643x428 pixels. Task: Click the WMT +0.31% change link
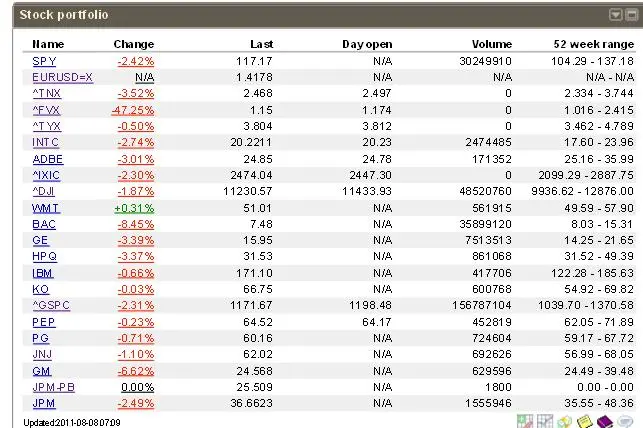point(135,207)
